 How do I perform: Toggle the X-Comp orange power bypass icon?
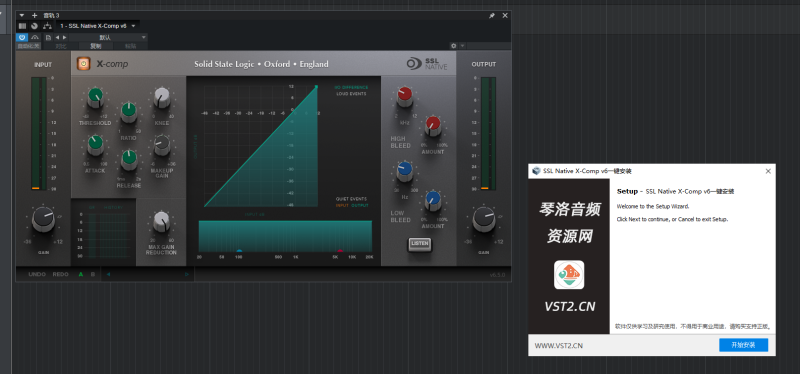coord(83,64)
